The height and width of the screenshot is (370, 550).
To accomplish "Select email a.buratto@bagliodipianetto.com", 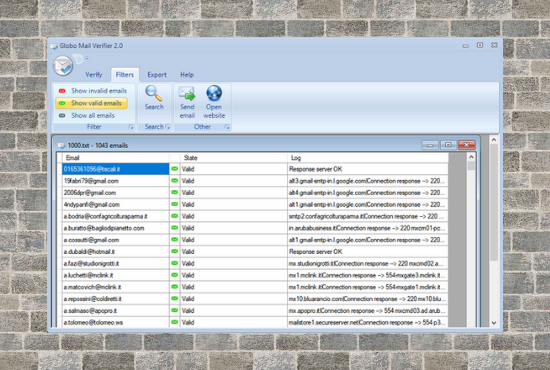I will 116,228.
